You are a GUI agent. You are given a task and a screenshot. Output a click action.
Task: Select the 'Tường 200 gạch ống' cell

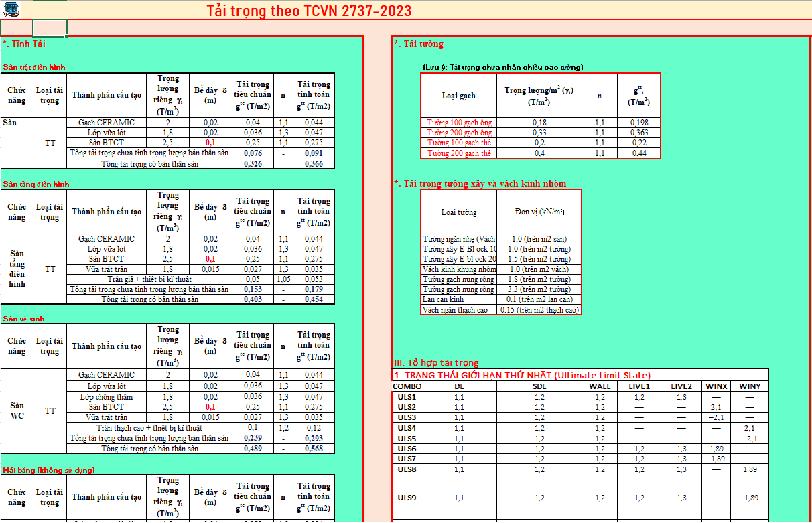459,133
